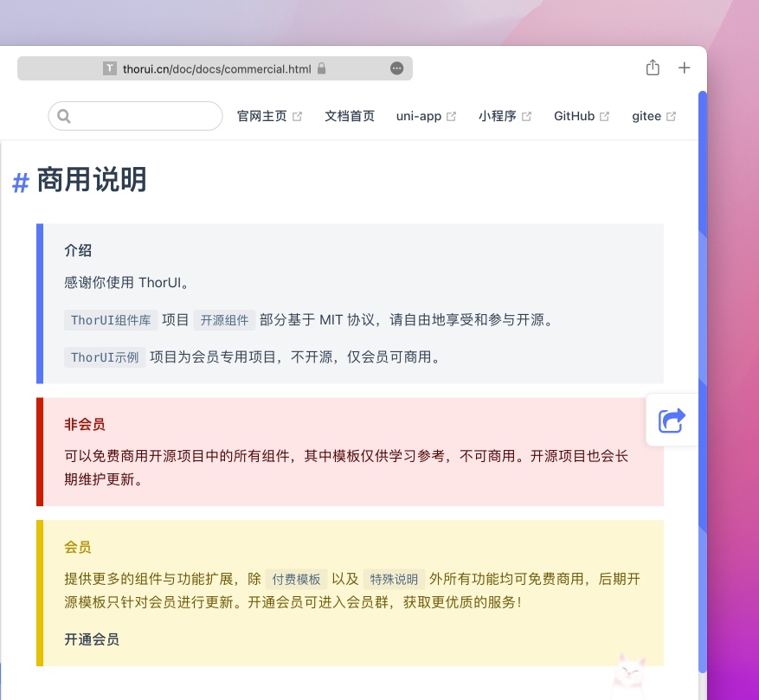
Task: Click the text 感谢你使用 ThorUI。
Action: point(126,283)
